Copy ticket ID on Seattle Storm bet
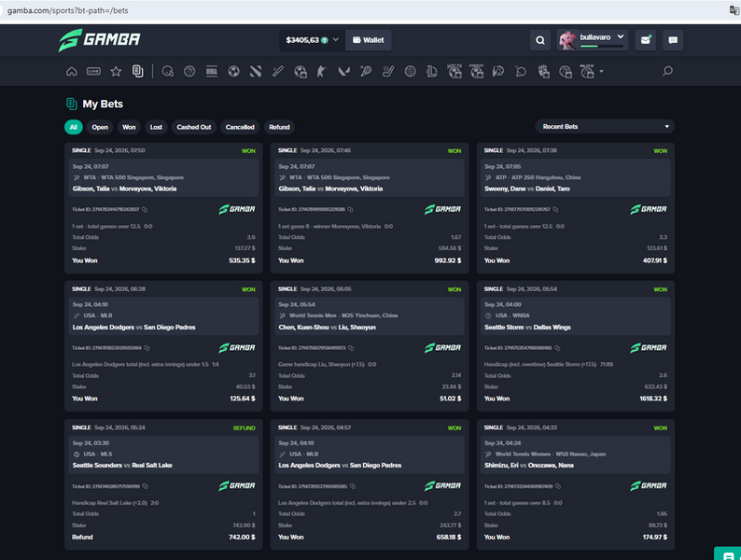This screenshot has width=741, height=560. 558,348
